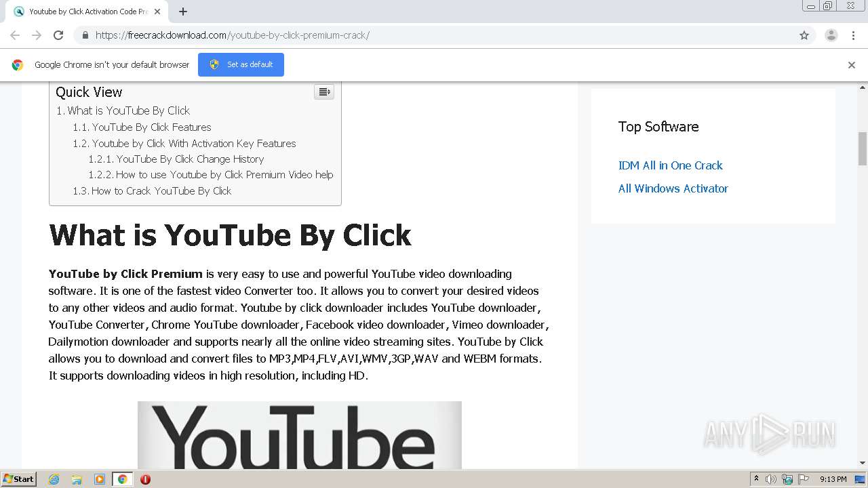Click the Chrome logo in the notification bar

(x=18, y=65)
